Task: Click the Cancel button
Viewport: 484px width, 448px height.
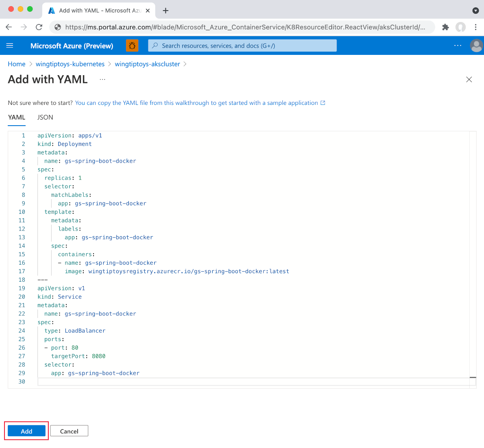Action: [x=69, y=431]
